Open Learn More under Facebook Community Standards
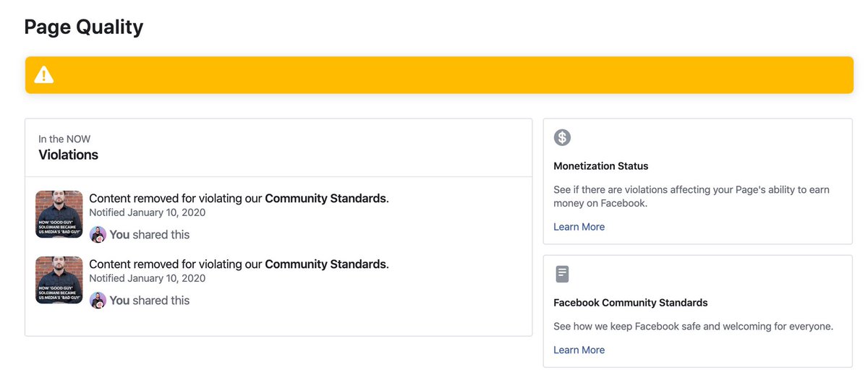Screen dimensions: 868x388 (579, 350)
